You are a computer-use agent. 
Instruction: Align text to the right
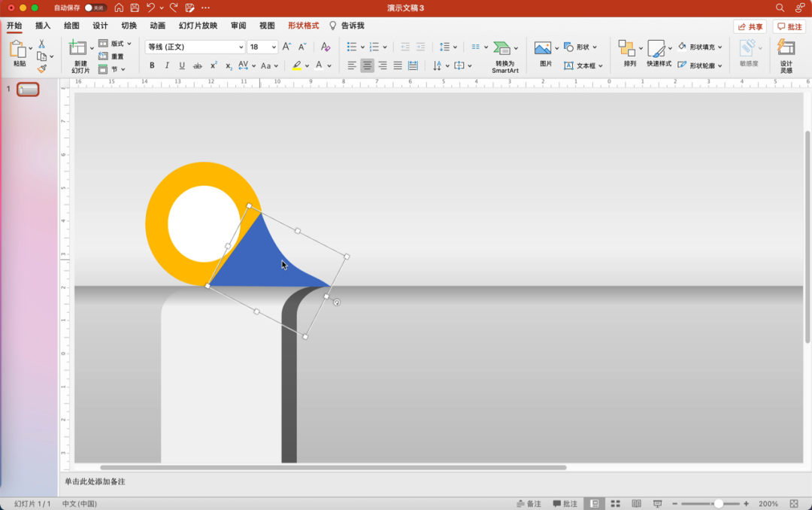pos(382,65)
